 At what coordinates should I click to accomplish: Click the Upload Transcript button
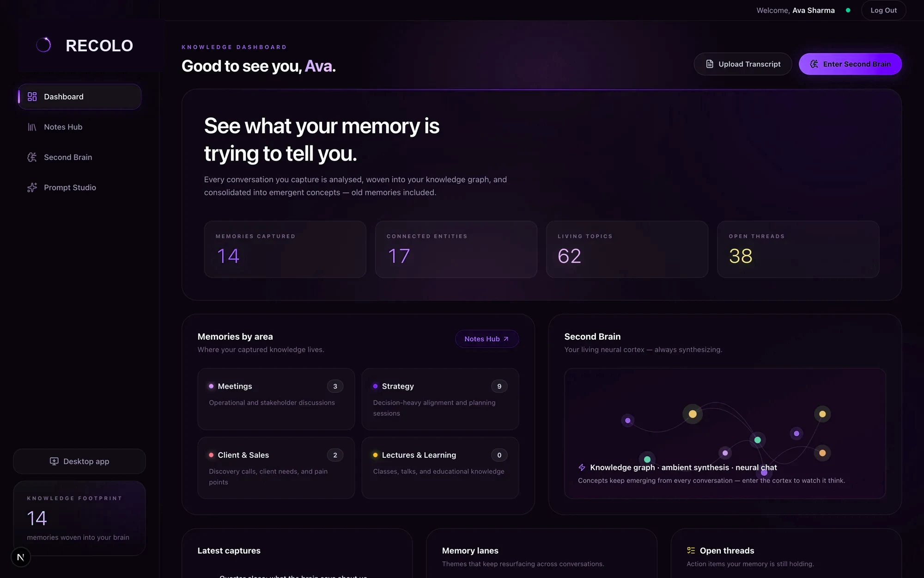[x=743, y=64]
